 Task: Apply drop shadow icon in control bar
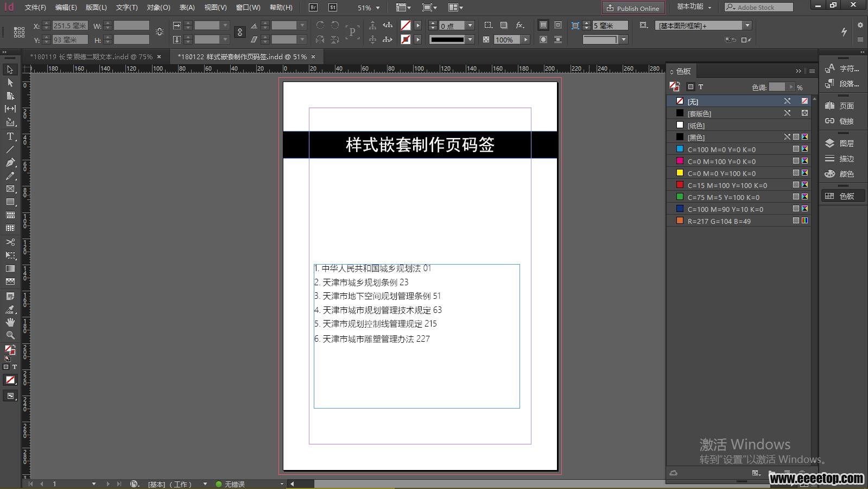[x=504, y=25]
